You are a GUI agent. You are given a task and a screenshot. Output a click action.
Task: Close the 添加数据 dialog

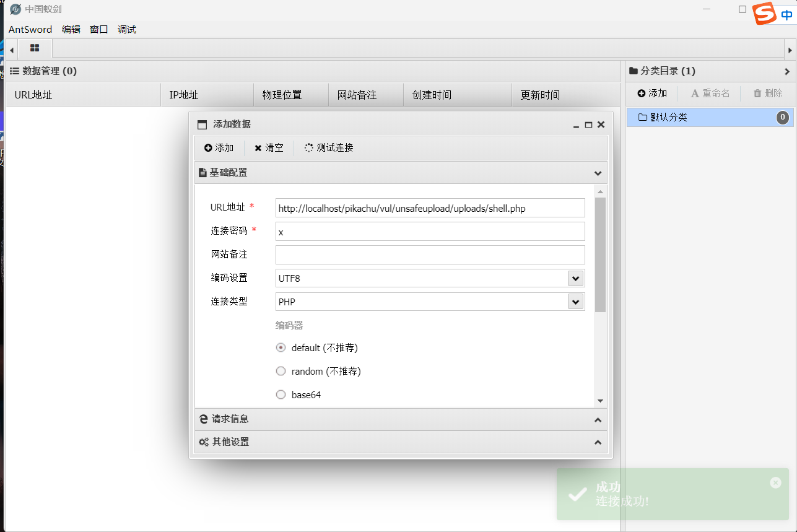pos(601,124)
